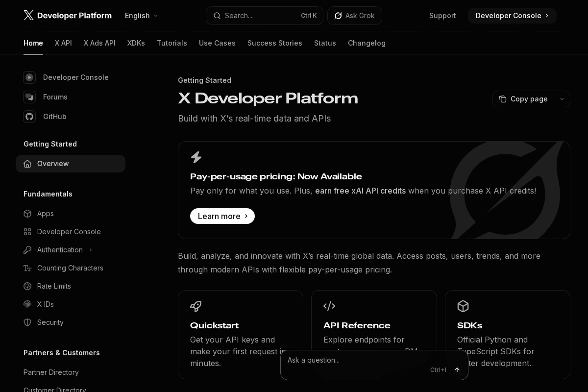The height and width of the screenshot is (392, 588).
Task: Open the Forums icon in the sidebar
Action: pos(29,97)
